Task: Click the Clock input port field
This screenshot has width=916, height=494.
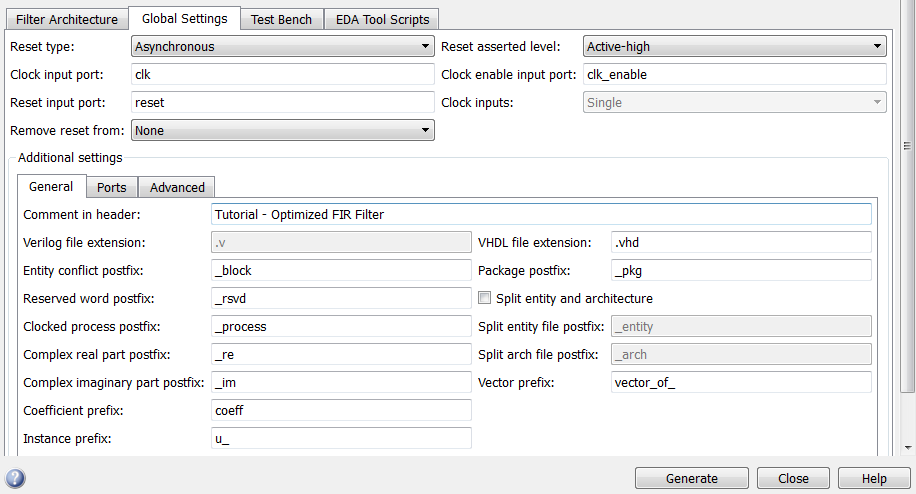Action: point(282,74)
